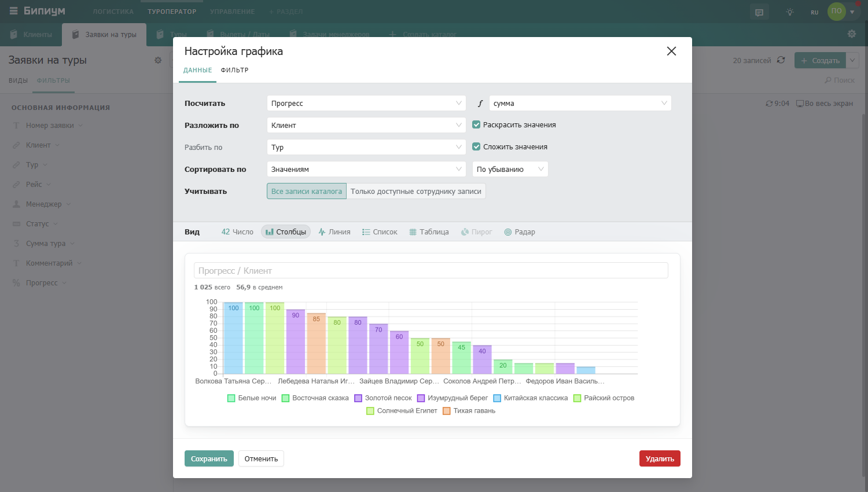The height and width of the screenshot is (492, 868).
Task: Switch chart view to Линия
Action: [x=334, y=232]
